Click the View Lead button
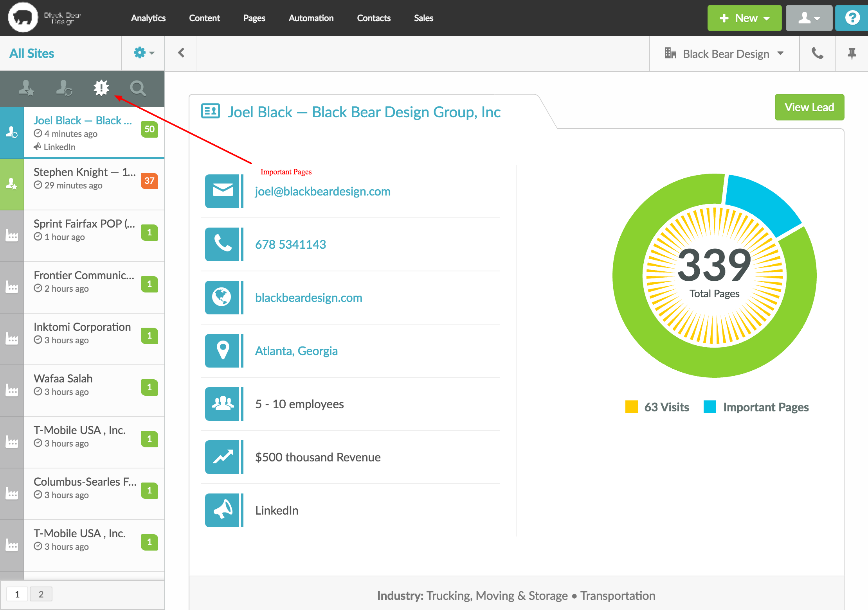 click(x=809, y=107)
